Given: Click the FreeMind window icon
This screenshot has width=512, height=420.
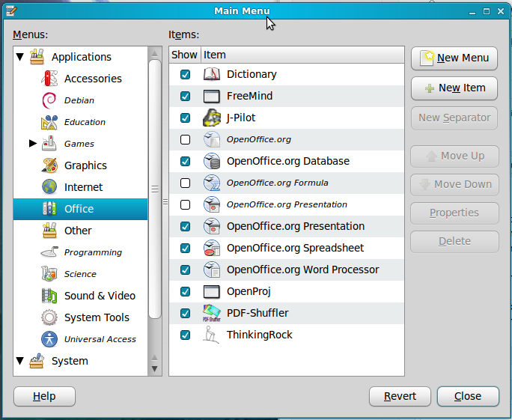Looking at the screenshot, I should coord(212,96).
